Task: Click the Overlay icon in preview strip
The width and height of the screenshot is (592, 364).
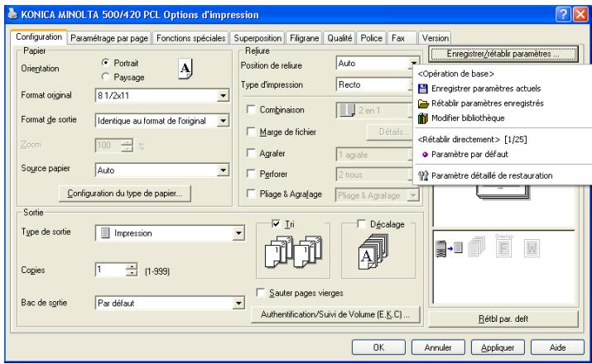Action: (503, 246)
